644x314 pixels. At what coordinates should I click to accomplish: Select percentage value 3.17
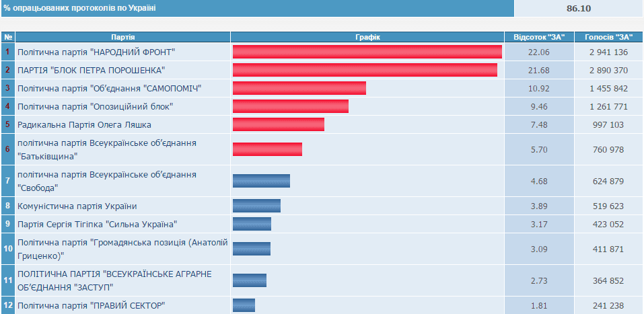tap(539, 225)
